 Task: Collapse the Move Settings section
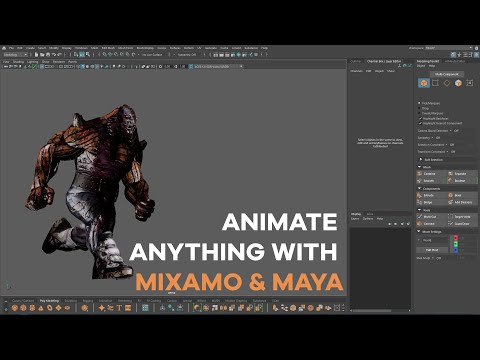pyautogui.click(x=419, y=231)
